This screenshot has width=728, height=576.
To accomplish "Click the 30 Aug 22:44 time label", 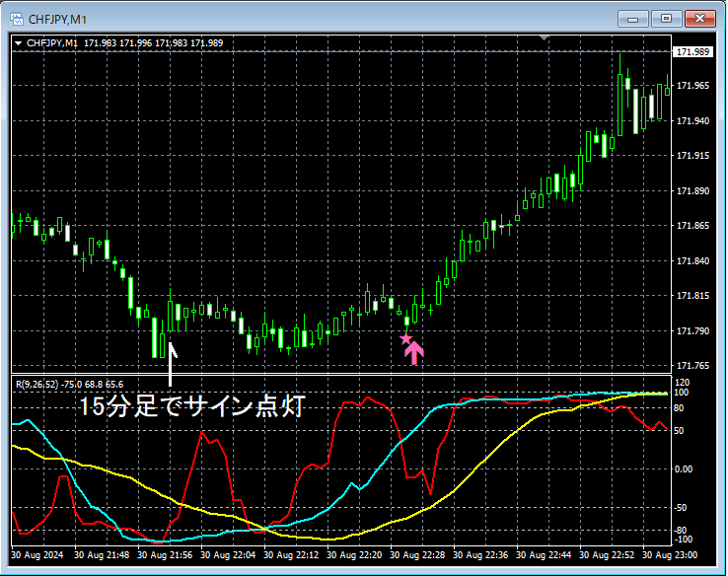I will 544,555.
